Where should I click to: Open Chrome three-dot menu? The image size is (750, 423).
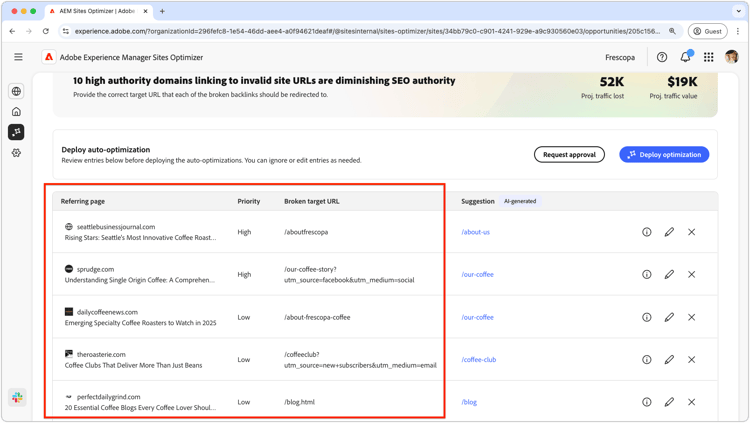point(738,31)
